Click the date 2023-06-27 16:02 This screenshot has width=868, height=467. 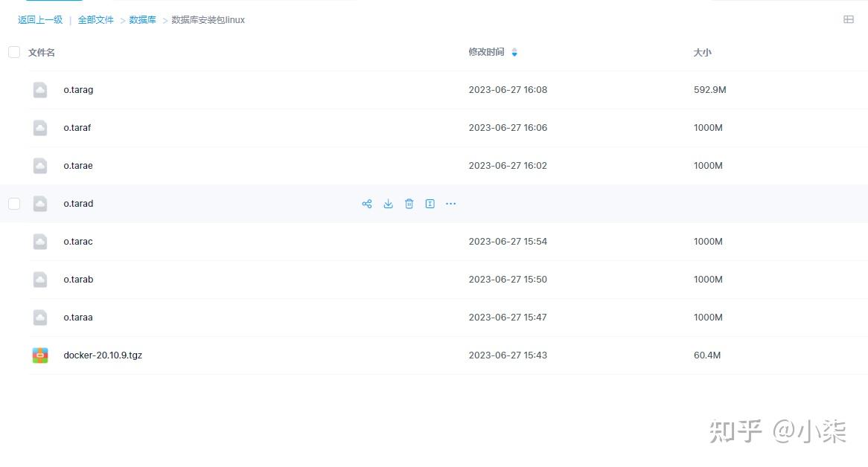tap(508, 166)
